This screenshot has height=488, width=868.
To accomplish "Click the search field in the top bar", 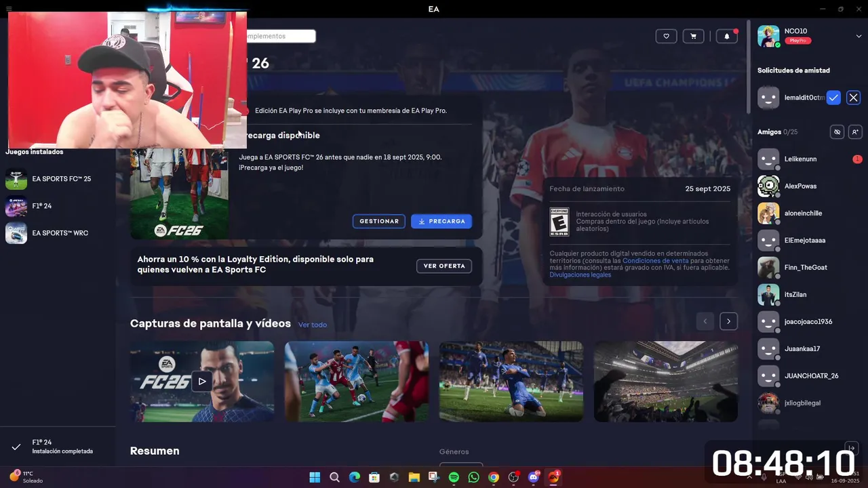I will [x=281, y=36].
